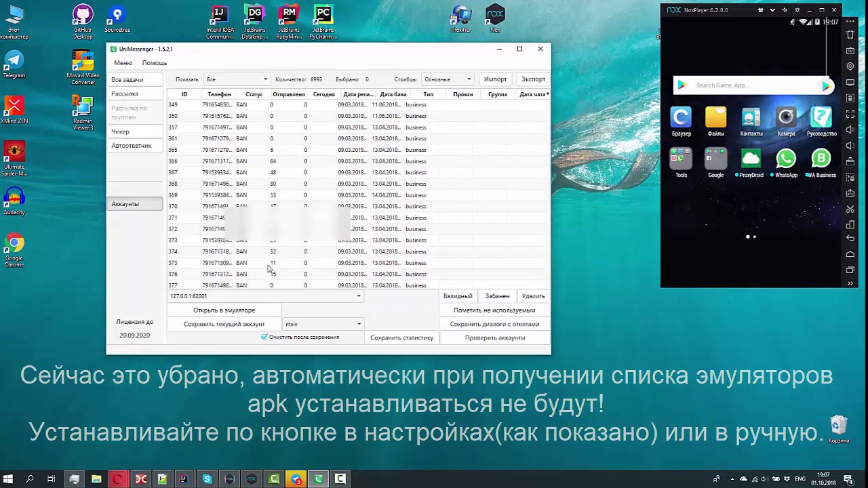Open ProxyDroid app in NoxPlayer
The height and width of the screenshot is (488, 868).
coord(751,159)
